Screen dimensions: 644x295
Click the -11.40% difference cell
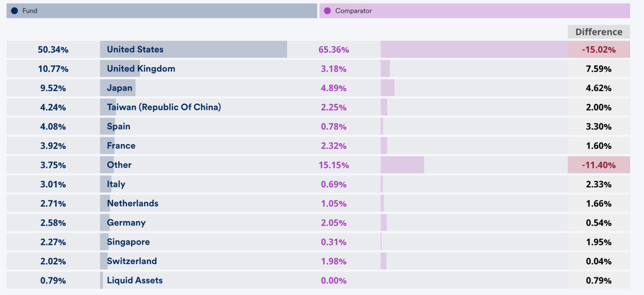[599, 165]
